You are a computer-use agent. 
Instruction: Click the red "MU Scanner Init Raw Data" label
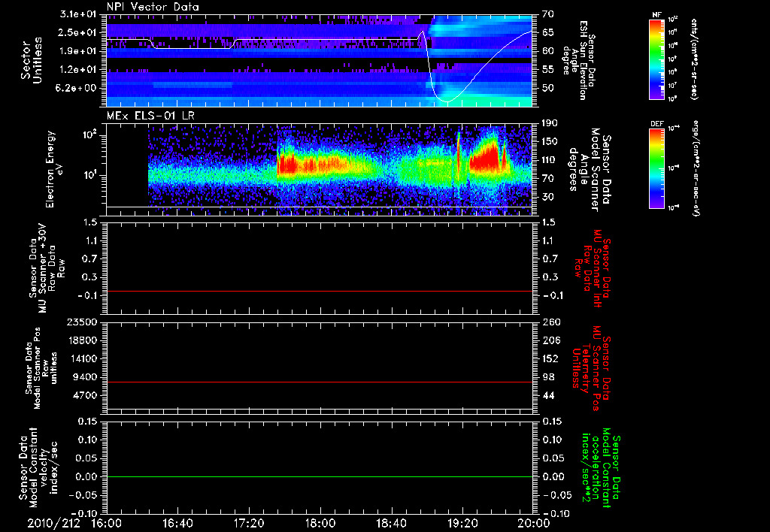click(593, 268)
